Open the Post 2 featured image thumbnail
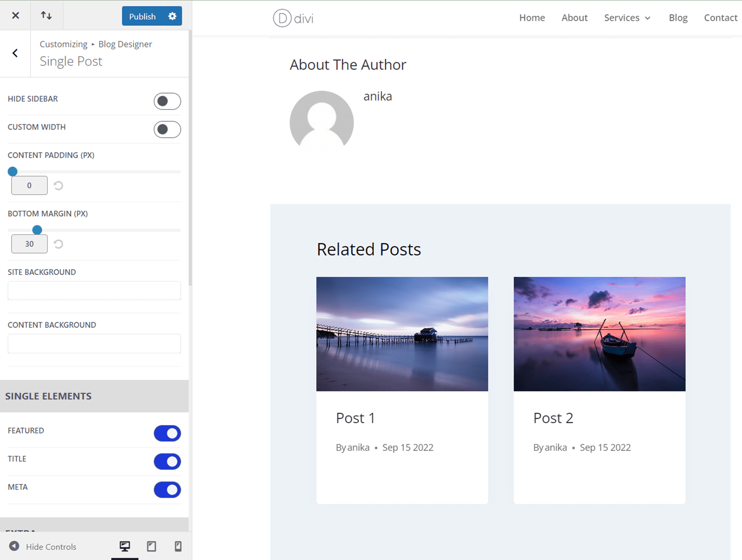 tap(599, 333)
